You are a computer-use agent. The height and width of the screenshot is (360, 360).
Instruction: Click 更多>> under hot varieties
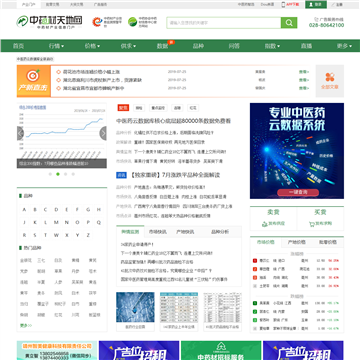(x=26, y=325)
